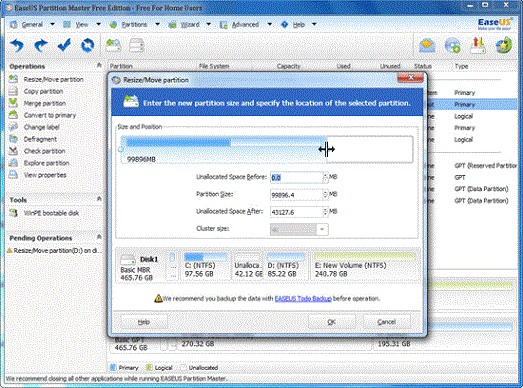Click the partition resize slider handle
523x388 pixels.
point(327,149)
